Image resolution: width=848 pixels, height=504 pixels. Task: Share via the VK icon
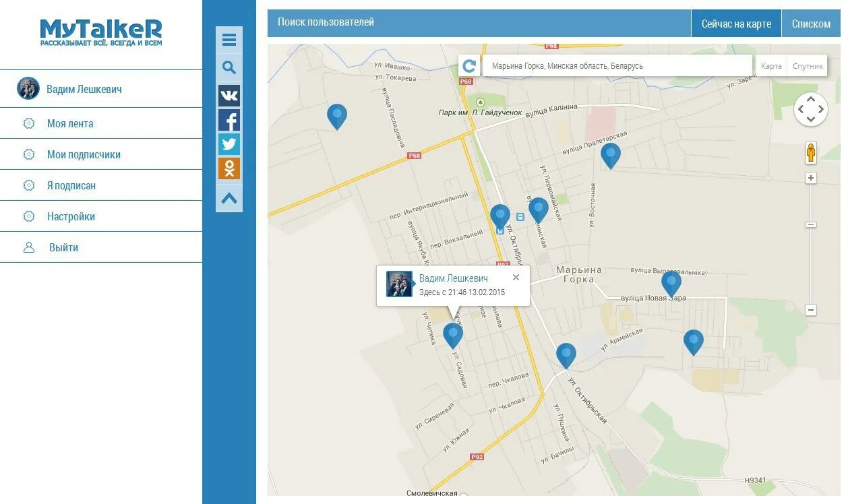pyautogui.click(x=229, y=95)
